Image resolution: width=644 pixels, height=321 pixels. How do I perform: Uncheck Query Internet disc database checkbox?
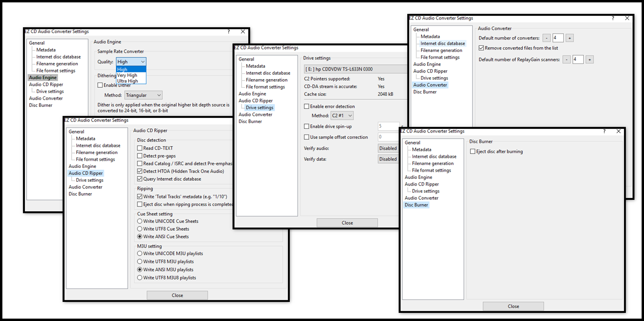tap(140, 179)
